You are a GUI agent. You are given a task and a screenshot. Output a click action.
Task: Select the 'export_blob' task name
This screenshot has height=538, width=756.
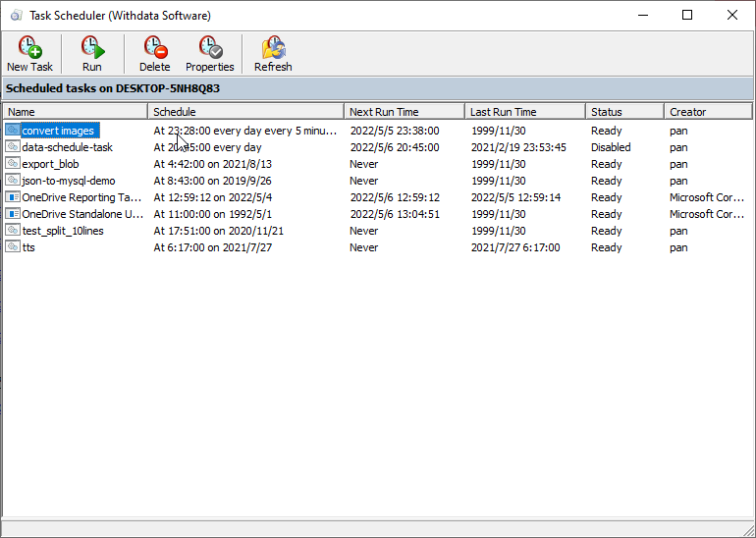point(51,164)
